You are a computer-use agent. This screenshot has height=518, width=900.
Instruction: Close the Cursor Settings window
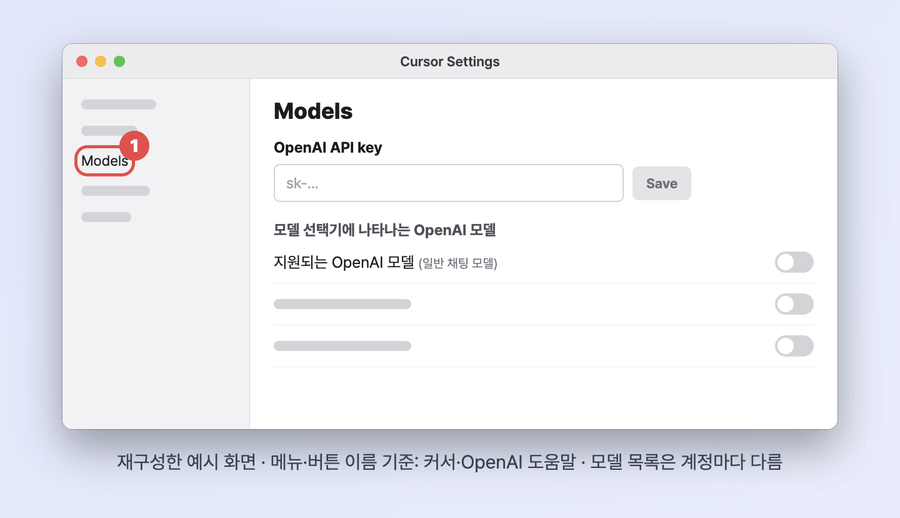click(x=82, y=61)
